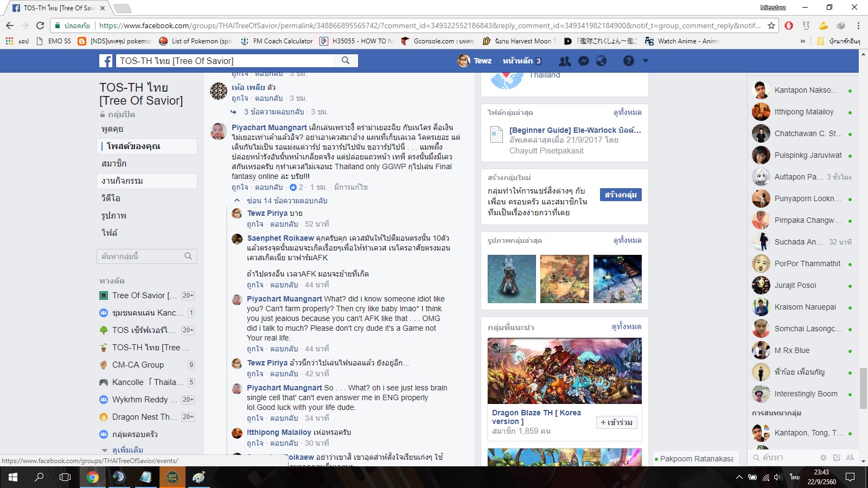Go back in Chrome
868x488 pixels.
[x=10, y=25]
